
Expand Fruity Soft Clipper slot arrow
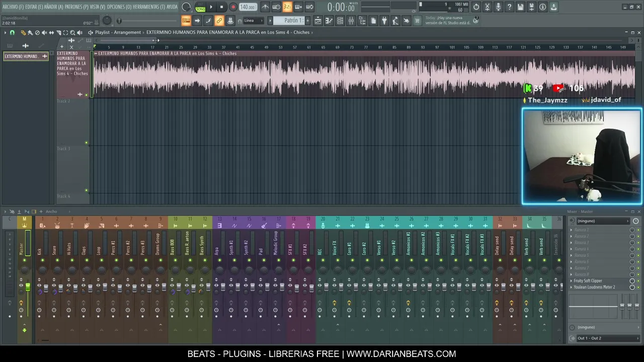click(x=571, y=281)
